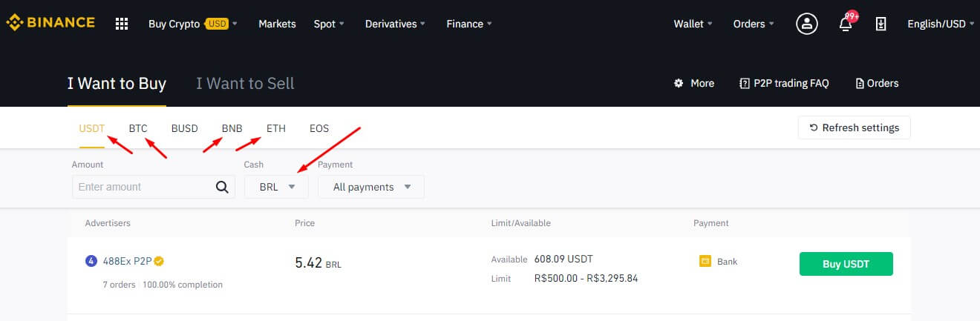Viewport: 980px width, 321px height.
Task: Click the 99+ notification badge
Action: point(852,16)
